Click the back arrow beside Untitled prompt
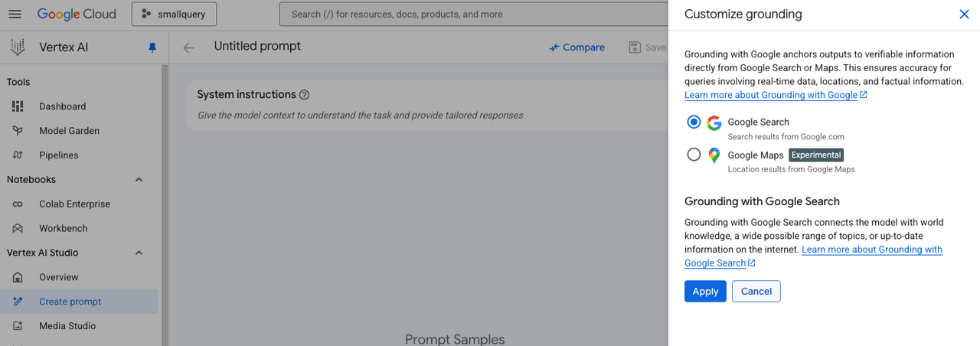The width and height of the screenshot is (980, 346). pos(188,47)
